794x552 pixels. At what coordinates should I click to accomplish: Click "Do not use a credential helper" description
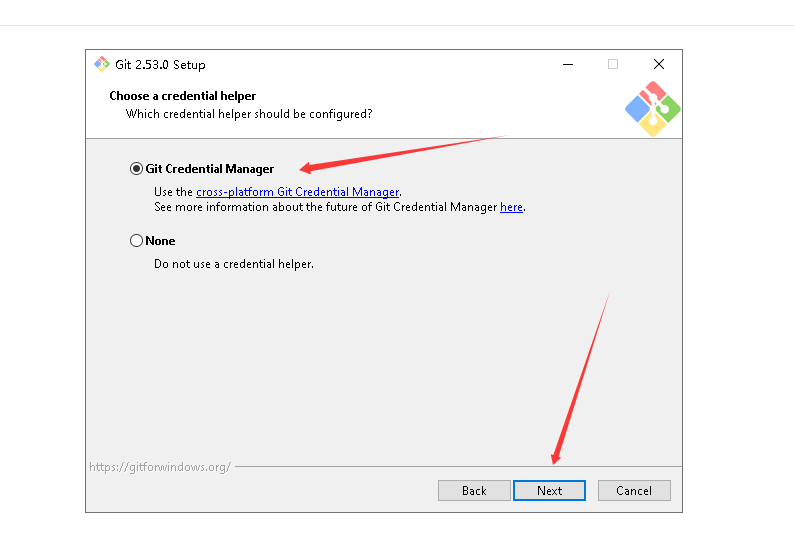[233, 264]
